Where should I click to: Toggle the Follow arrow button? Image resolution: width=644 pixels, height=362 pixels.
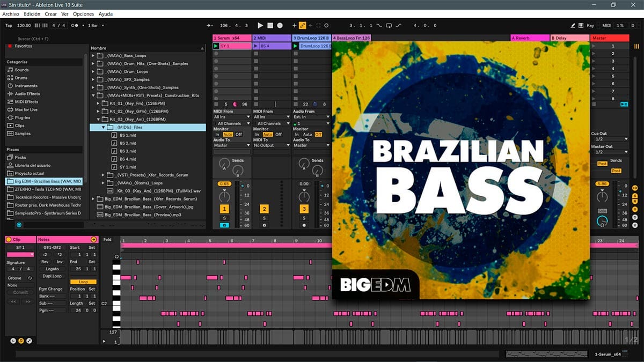pos(209,25)
